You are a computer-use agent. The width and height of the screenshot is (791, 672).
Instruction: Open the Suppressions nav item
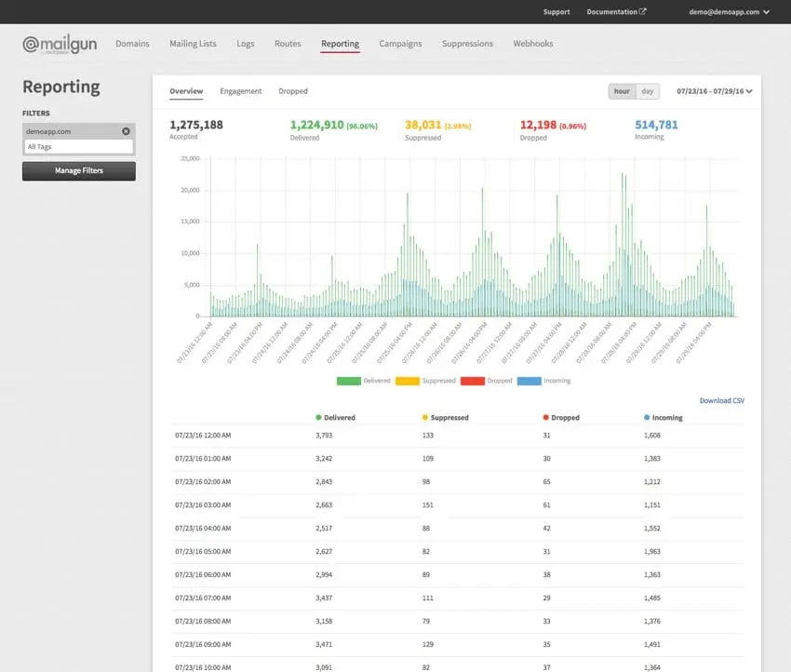pyautogui.click(x=467, y=44)
